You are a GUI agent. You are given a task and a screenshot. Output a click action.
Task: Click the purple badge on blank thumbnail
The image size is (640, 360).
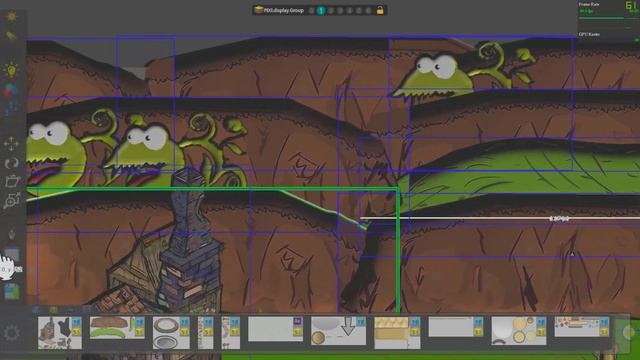[298, 322]
